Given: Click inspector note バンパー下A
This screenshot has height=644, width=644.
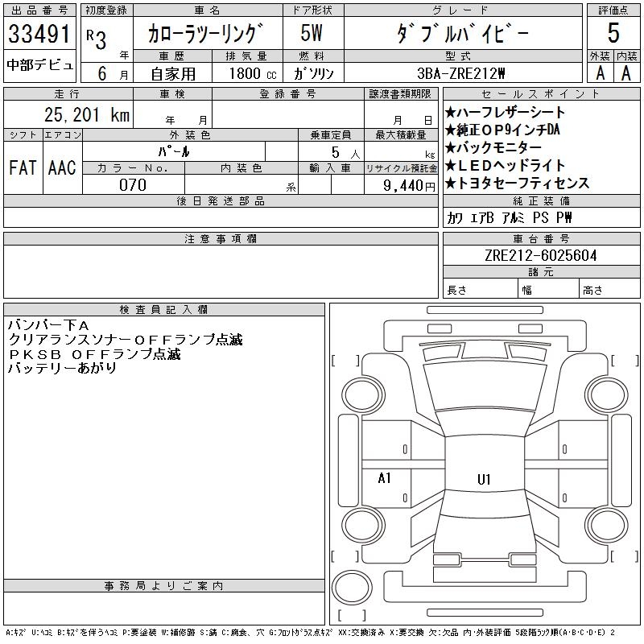Looking at the screenshot, I should tap(48, 325).
